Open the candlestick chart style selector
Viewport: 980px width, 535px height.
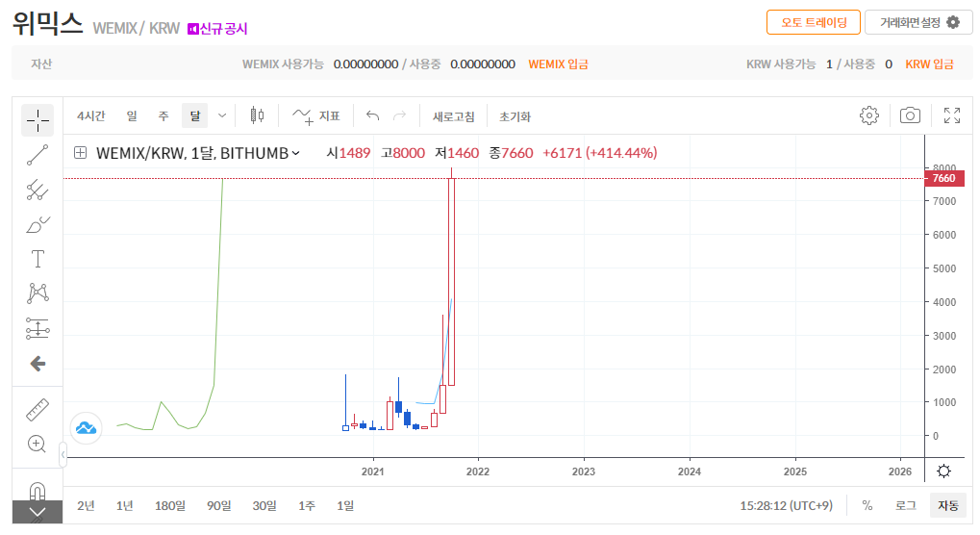(x=257, y=115)
